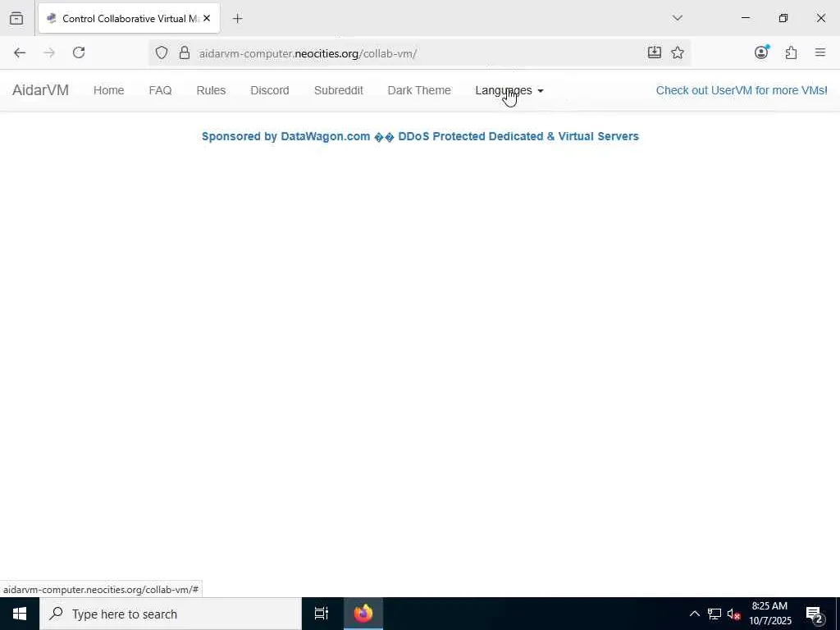Go to the Home nav item
This screenshot has height=630, width=840.
(109, 90)
